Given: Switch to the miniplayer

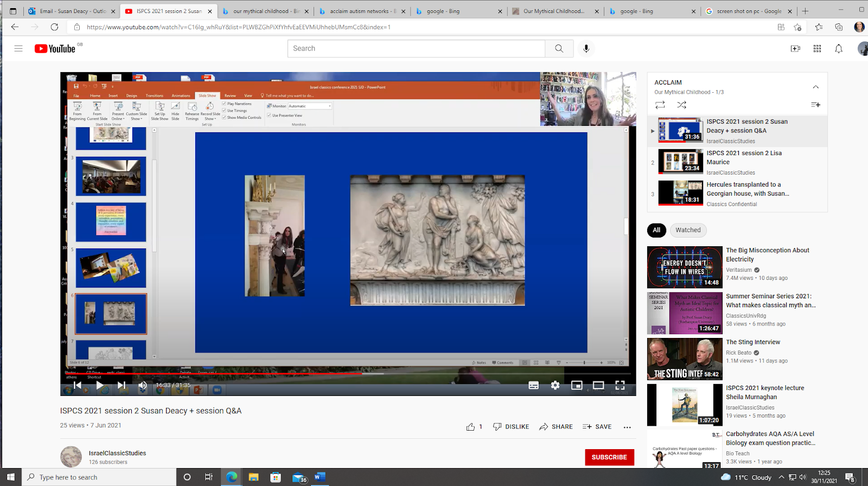Looking at the screenshot, I should click(577, 385).
